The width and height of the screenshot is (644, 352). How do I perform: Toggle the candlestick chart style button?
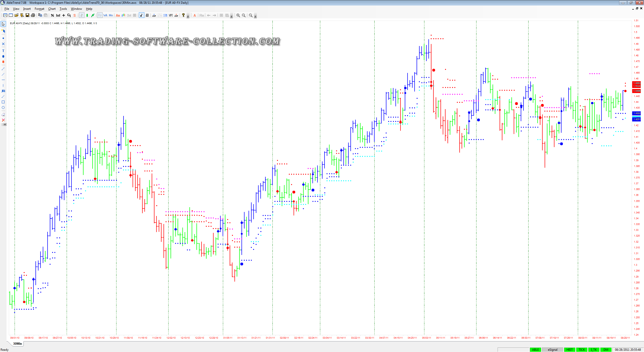(87, 15)
